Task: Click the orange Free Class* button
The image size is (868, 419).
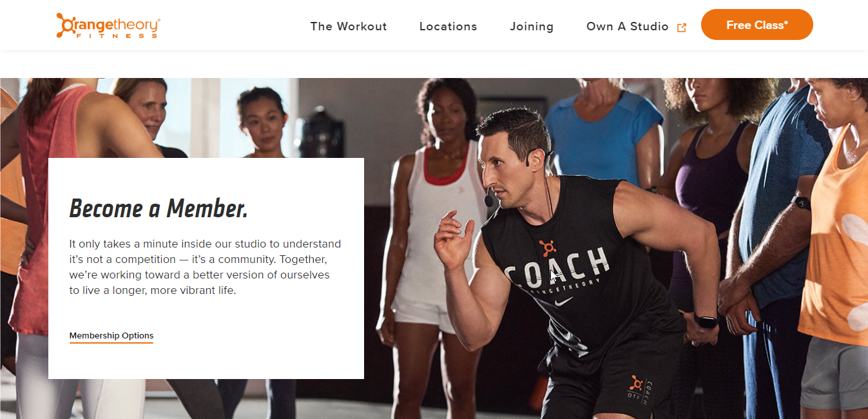Action: coord(757,24)
